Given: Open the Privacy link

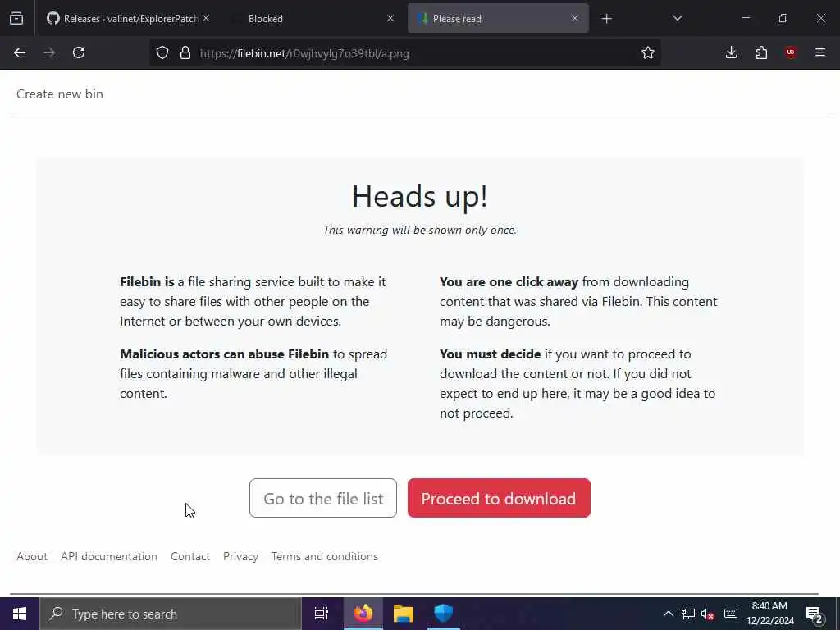Looking at the screenshot, I should tap(240, 557).
